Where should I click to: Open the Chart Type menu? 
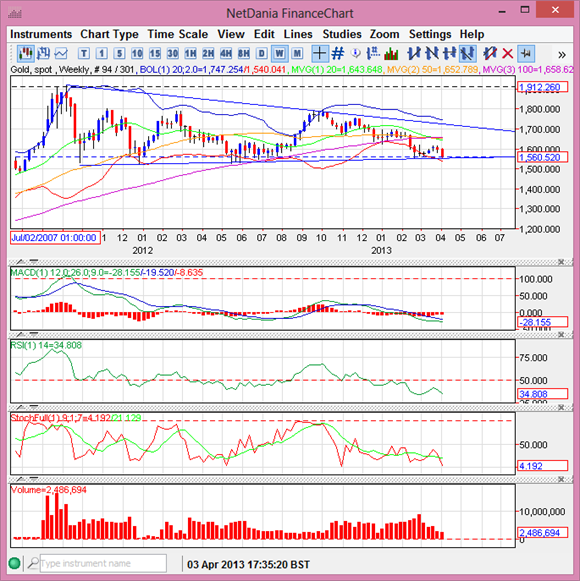(109, 34)
